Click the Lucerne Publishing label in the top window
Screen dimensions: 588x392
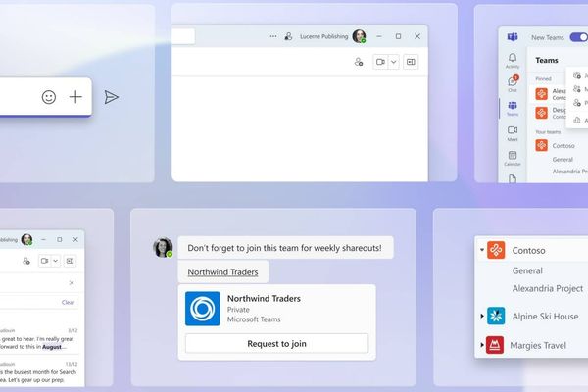tap(324, 36)
